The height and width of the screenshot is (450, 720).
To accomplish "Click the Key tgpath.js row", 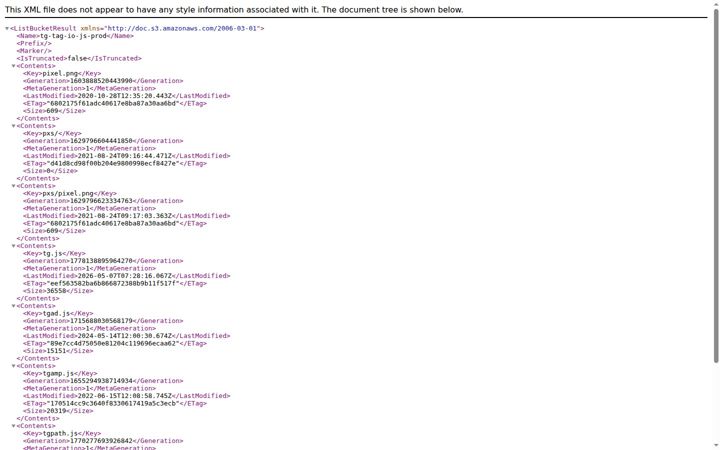I will pos(62,433).
